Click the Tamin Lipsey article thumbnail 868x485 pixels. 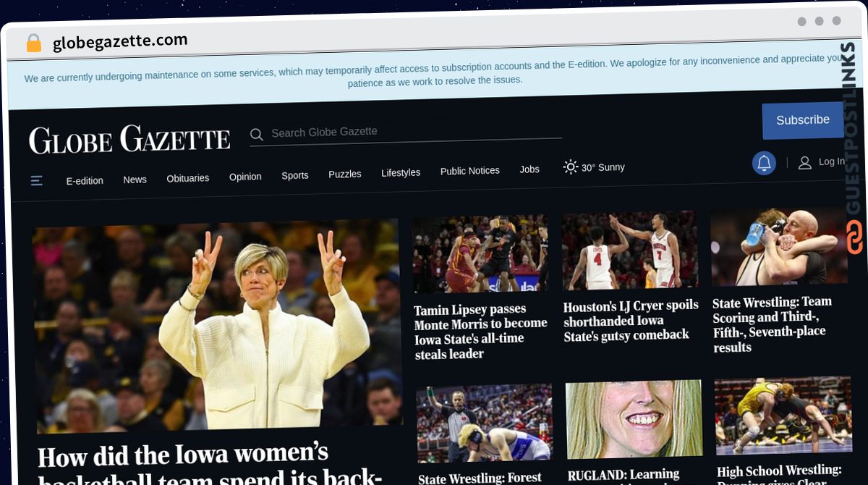click(x=480, y=254)
